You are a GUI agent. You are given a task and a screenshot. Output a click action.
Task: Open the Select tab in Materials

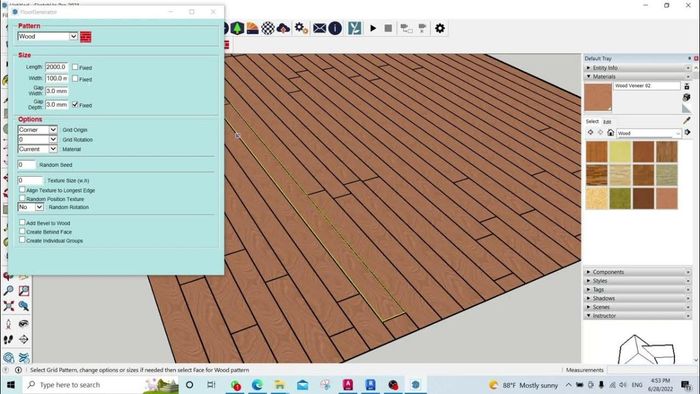(592, 121)
